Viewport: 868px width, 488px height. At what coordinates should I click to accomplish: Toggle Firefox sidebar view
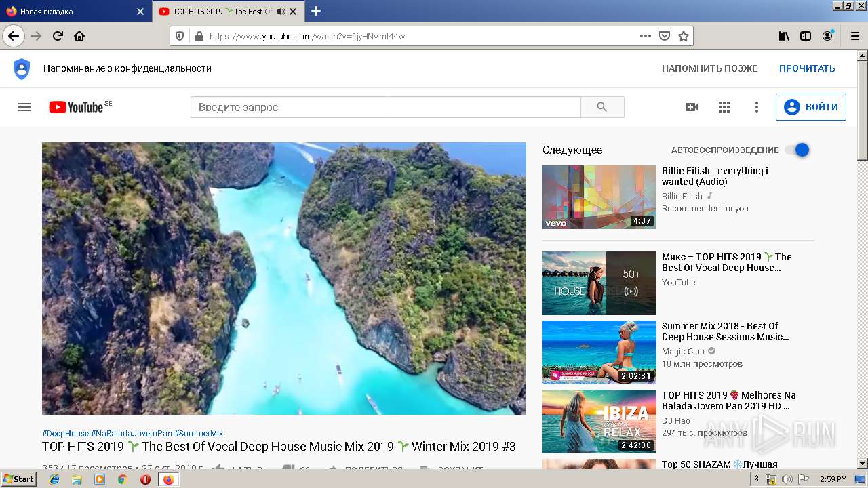pyautogui.click(x=806, y=36)
